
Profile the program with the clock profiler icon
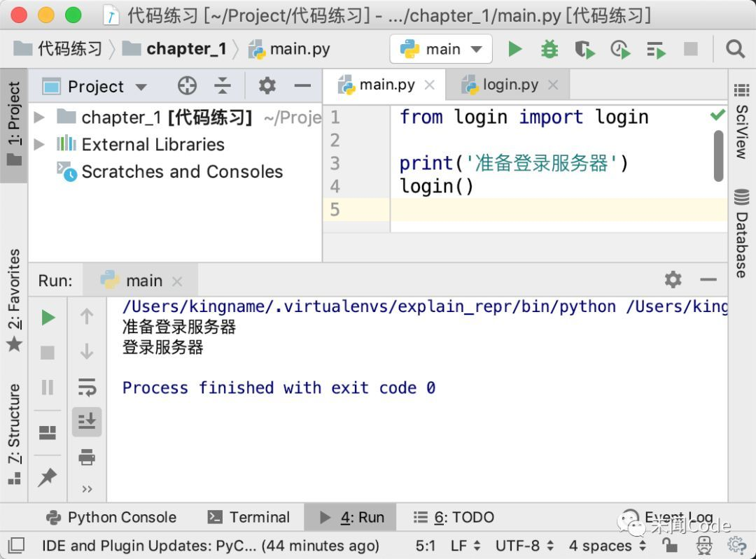(x=620, y=49)
